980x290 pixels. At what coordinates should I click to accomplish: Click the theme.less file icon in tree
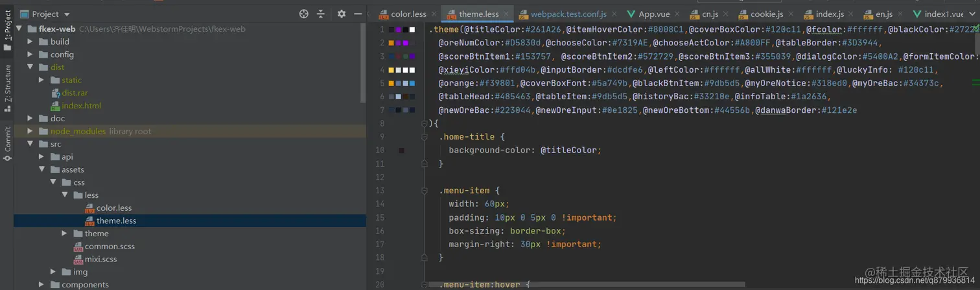coord(89,221)
